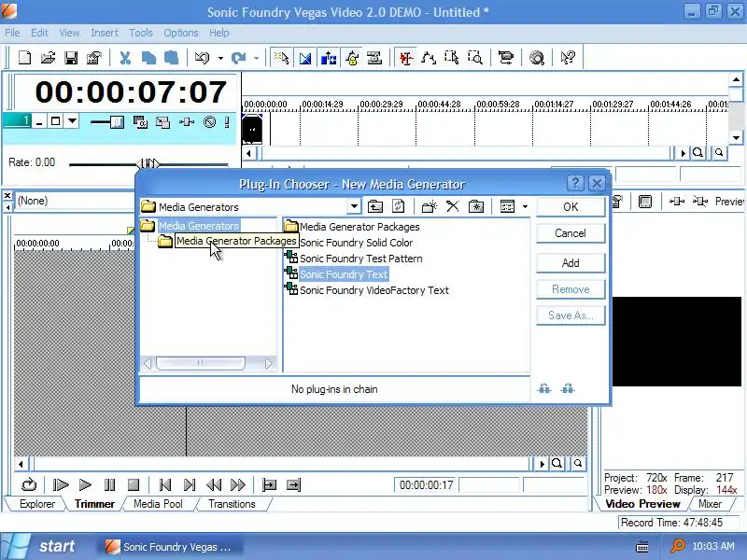747x560 pixels.
Task: Open the CD/disc tool icon in toolbar
Action: tap(537, 58)
